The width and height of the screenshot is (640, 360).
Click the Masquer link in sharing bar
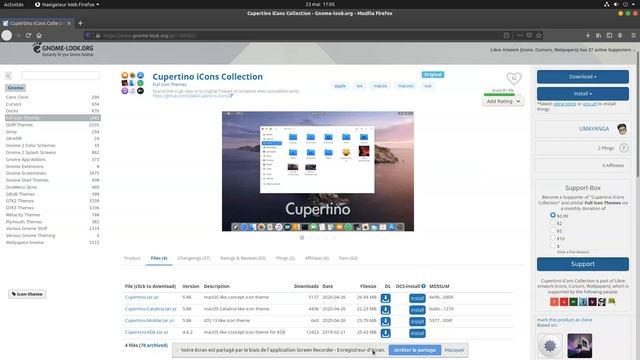coord(454,350)
